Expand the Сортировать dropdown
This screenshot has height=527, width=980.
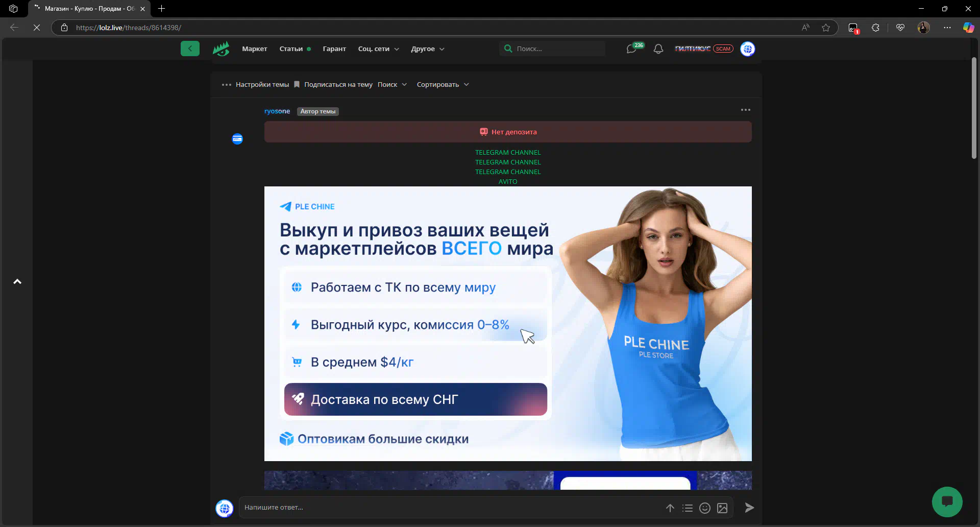(443, 85)
